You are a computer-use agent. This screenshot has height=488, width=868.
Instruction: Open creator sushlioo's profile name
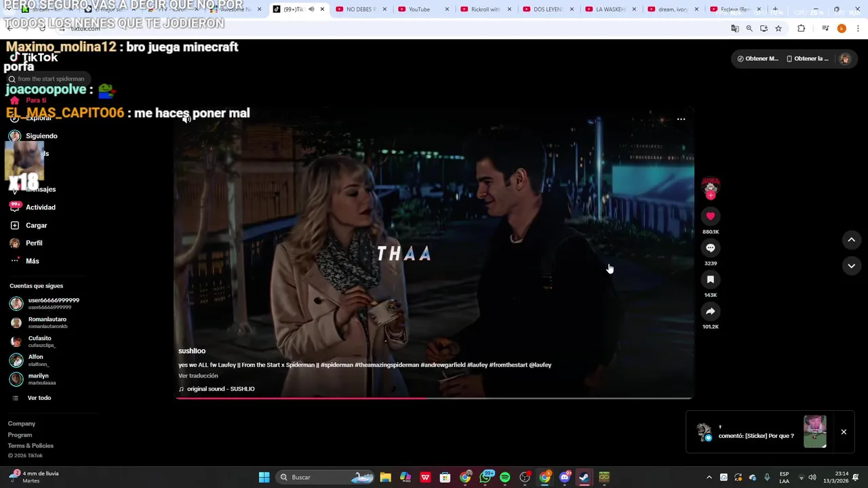pos(192,350)
